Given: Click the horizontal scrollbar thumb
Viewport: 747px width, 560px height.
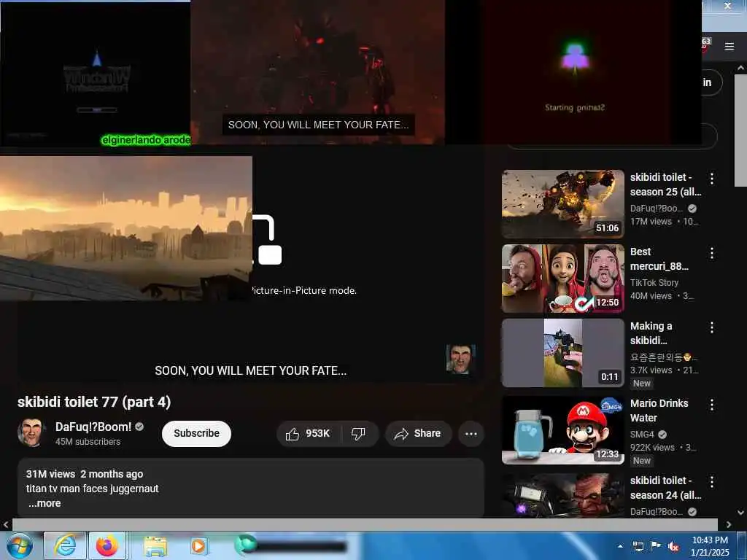Looking at the screenshot, I should pos(365,525).
